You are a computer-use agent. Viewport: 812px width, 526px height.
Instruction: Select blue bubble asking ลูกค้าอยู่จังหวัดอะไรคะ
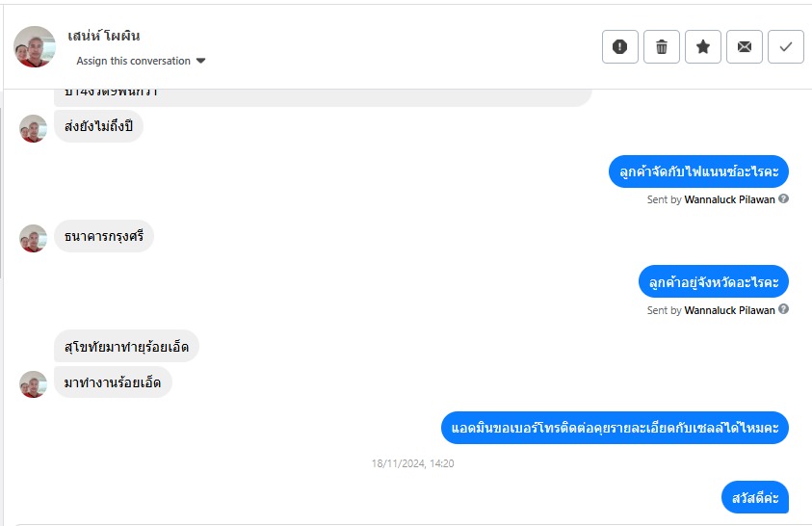point(714,281)
